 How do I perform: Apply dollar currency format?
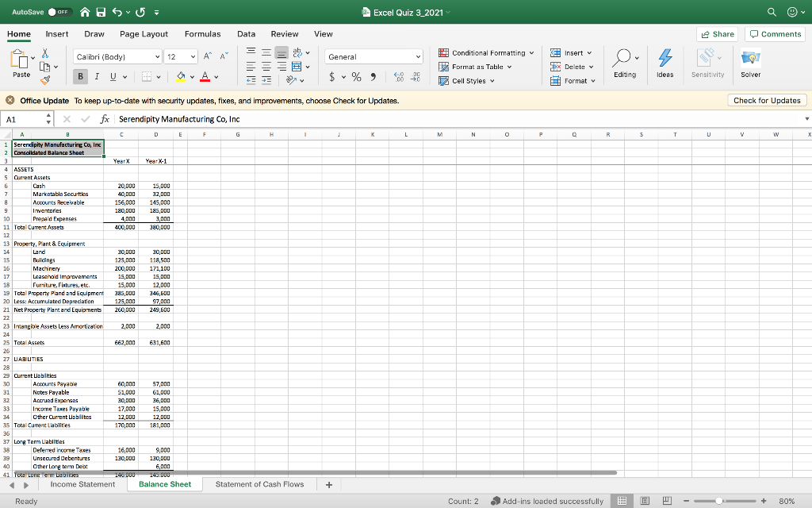point(332,77)
